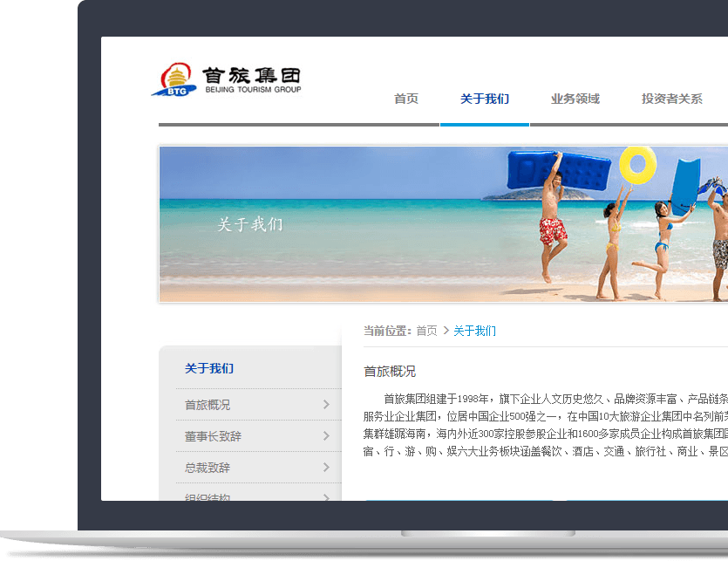Open 总裁致辞 in the sidebar menu
This screenshot has height=561, width=728.
click(x=208, y=468)
